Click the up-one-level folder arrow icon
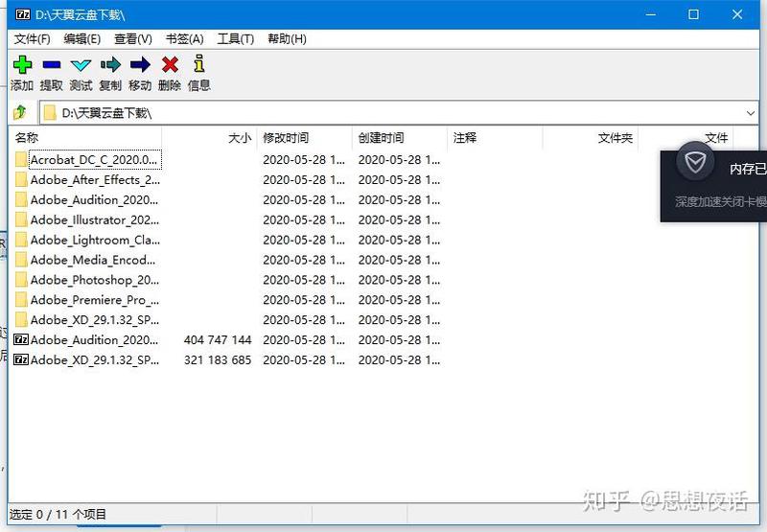Image resolution: width=767 pixels, height=532 pixels. 20,112
